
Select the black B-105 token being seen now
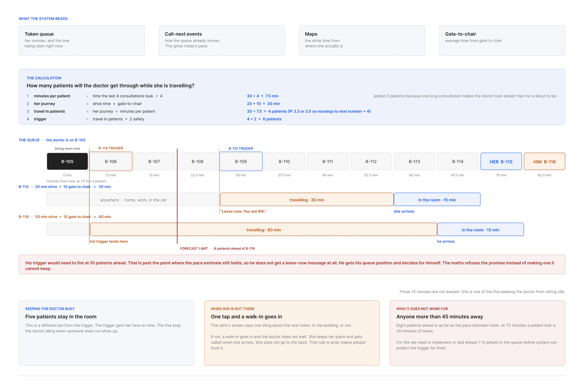[x=67, y=162]
